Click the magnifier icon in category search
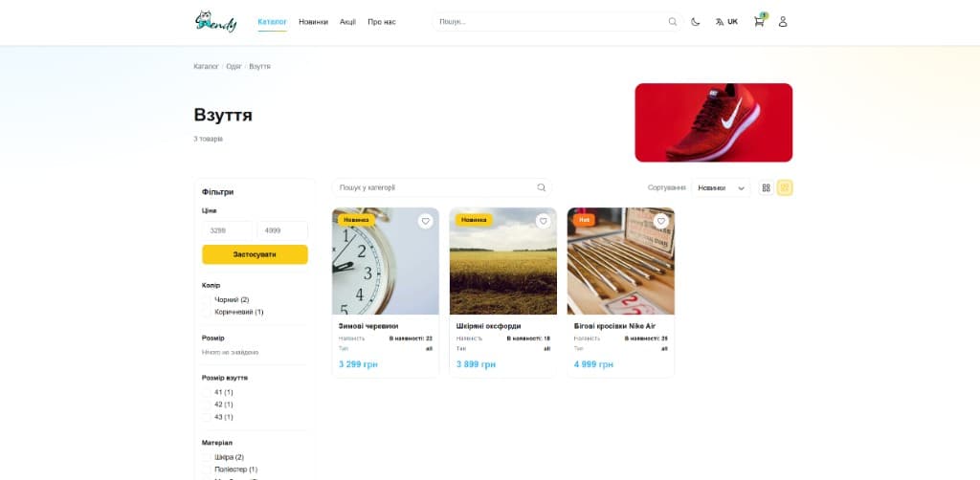This screenshot has height=480, width=980. (x=542, y=187)
